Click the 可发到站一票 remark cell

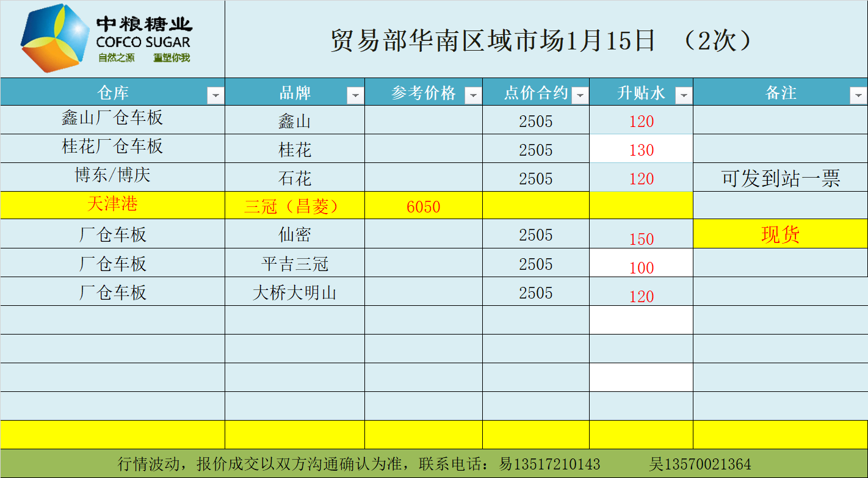pyautogui.click(x=780, y=178)
